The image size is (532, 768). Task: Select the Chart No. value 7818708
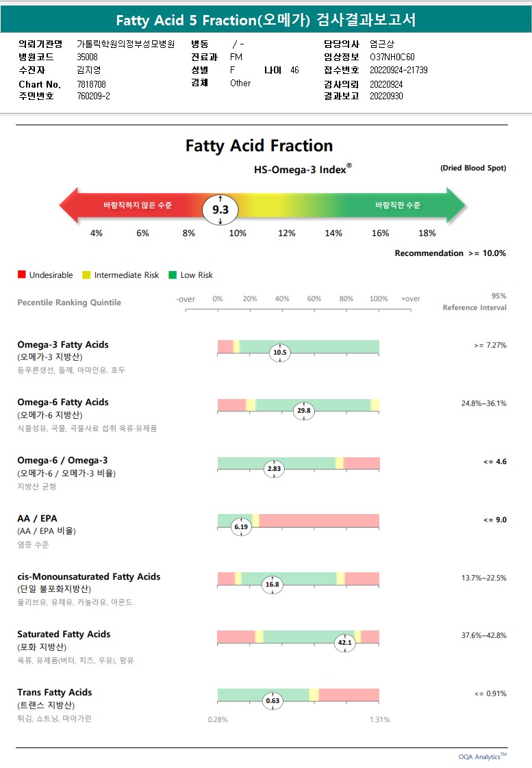pyautogui.click(x=92, y=84)
